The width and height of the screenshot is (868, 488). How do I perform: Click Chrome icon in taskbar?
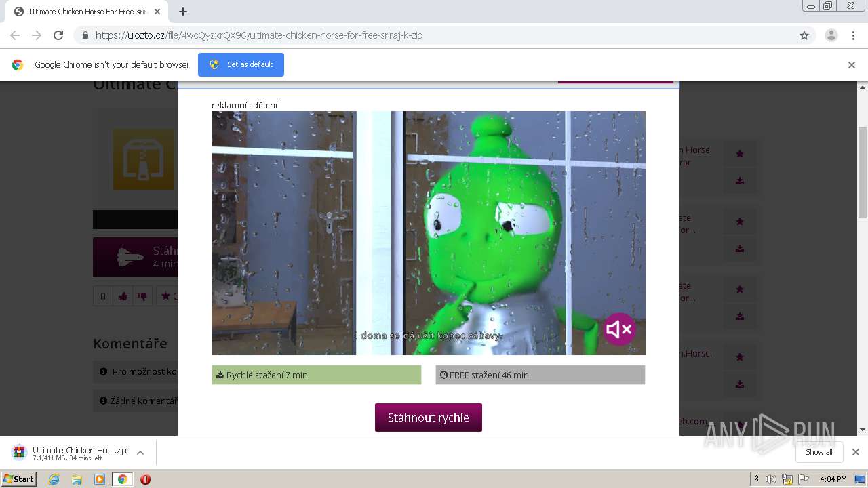coord(123,479)
